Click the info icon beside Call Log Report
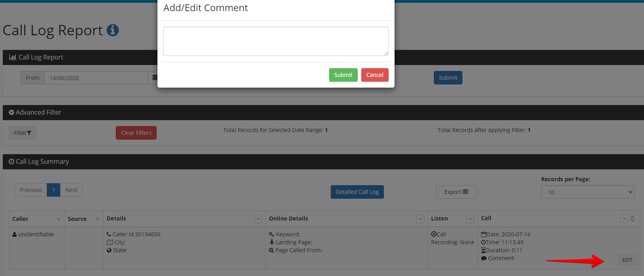Viewport: 644px width, 276px height. [x=113, y=30]
